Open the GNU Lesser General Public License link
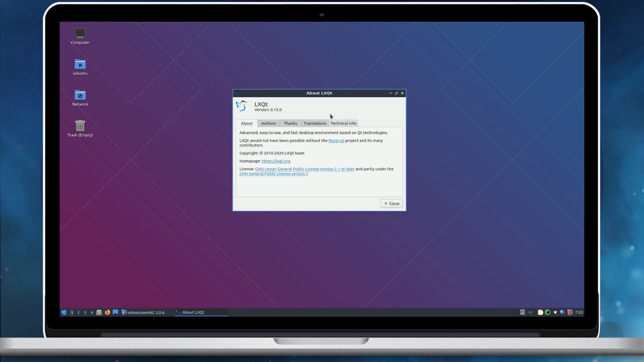This screenshot has width=644, height=362. point(305,169)
